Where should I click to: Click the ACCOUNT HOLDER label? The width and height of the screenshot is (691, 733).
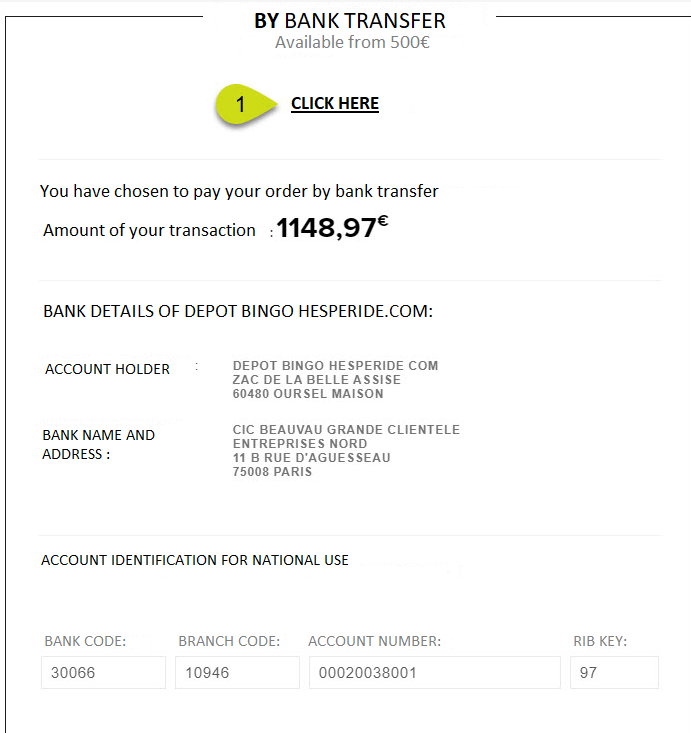[107, 369]
